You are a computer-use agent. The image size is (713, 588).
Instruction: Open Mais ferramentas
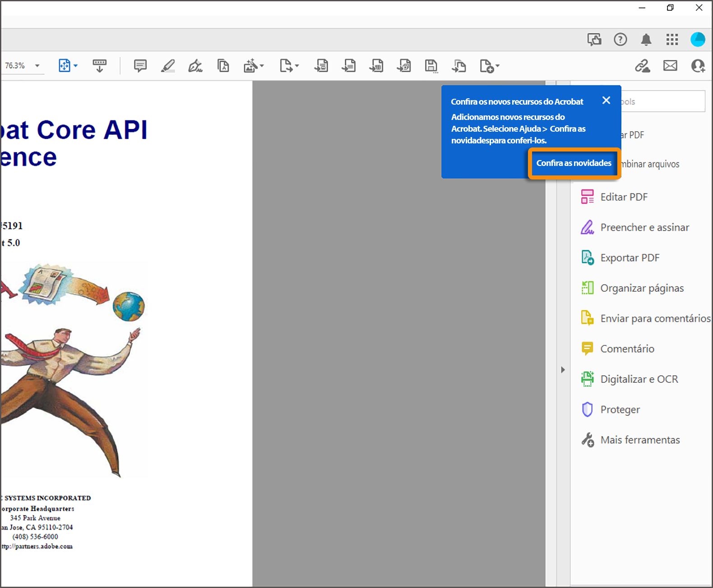pos(640,440)
